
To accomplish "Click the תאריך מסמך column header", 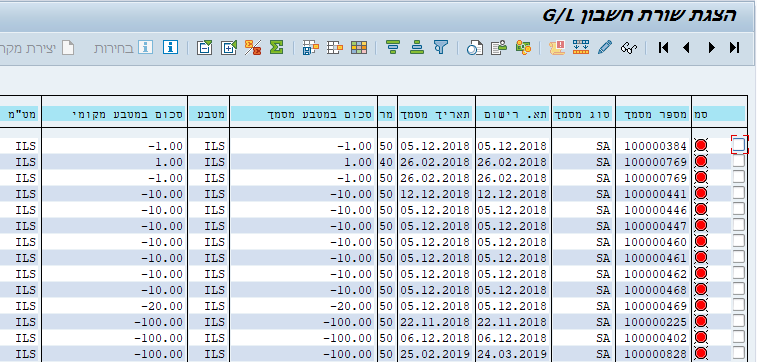I will (436, 114).
